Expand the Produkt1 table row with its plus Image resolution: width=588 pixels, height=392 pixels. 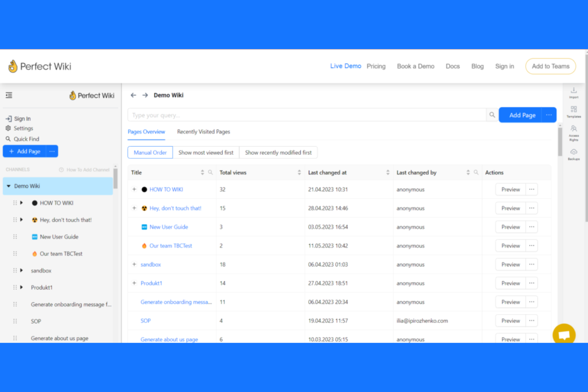[x=134, y=283]
